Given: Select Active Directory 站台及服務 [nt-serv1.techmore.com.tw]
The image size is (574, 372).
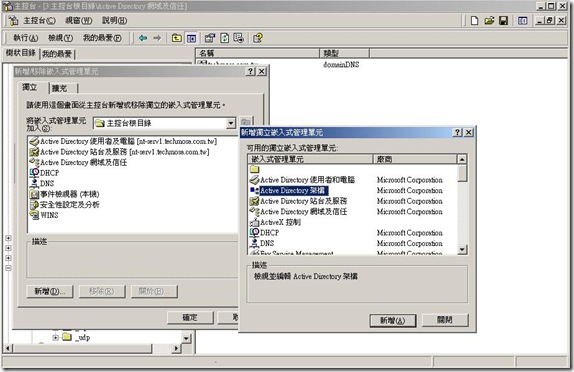Looking at the screenshot, I should [x=124, y=152].
